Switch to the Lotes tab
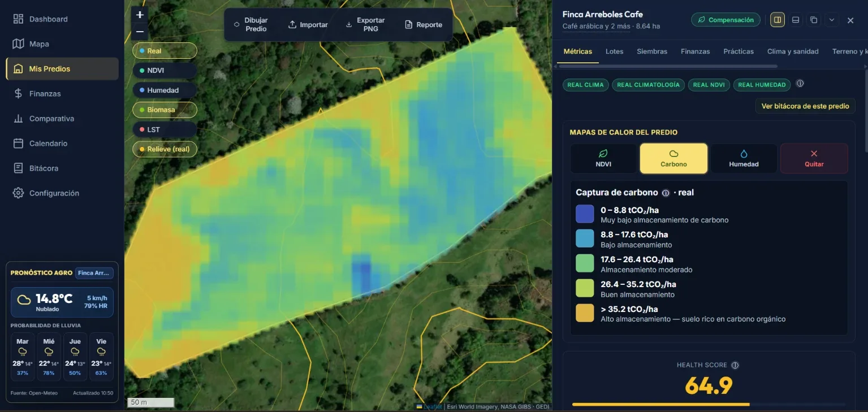This screenshot has width=868, height=412. tap(614, 51)
